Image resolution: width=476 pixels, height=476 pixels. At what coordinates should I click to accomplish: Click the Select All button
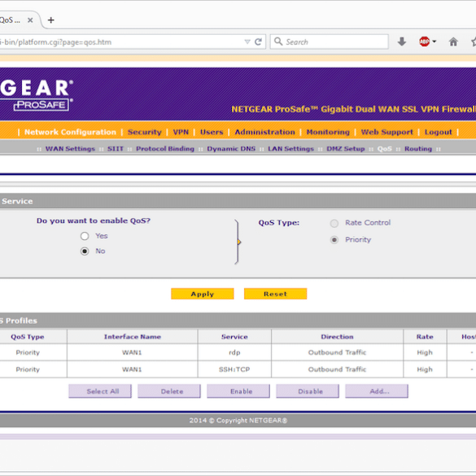(x=100, y=391)
